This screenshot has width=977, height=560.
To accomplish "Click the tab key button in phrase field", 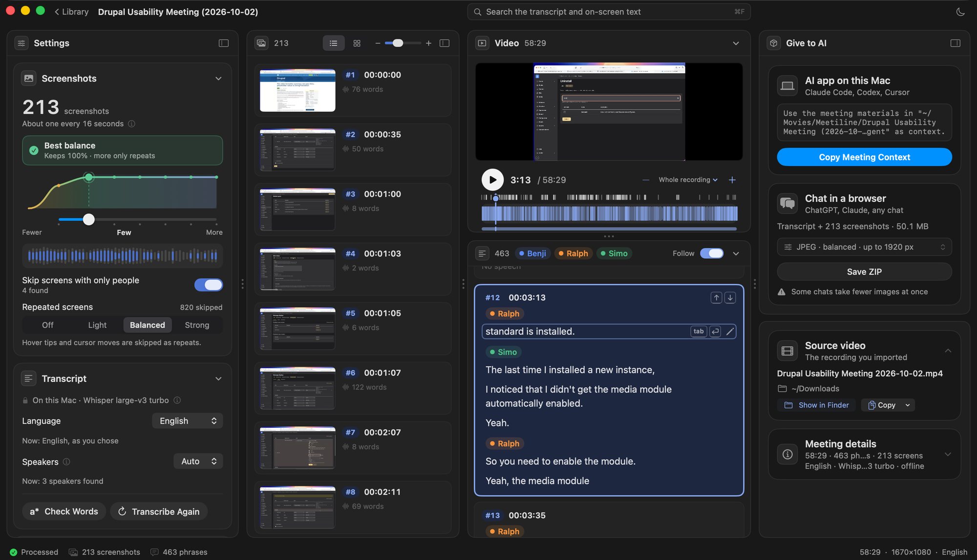I will 699,332.
